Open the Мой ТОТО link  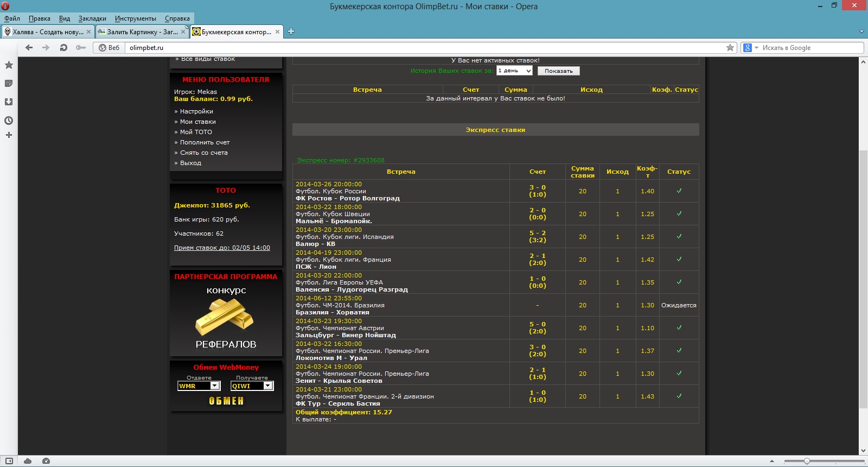point(196,132)
